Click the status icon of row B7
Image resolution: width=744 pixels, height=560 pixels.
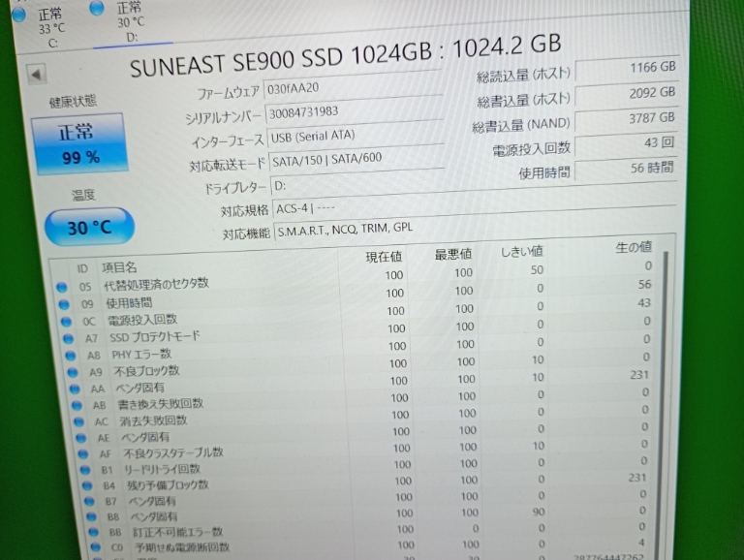coord(89,502)
